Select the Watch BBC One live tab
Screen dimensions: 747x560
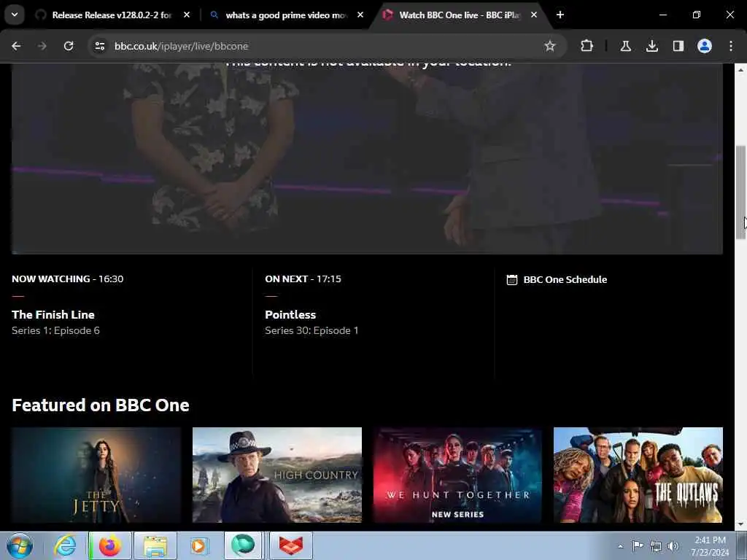click(459, 15)
